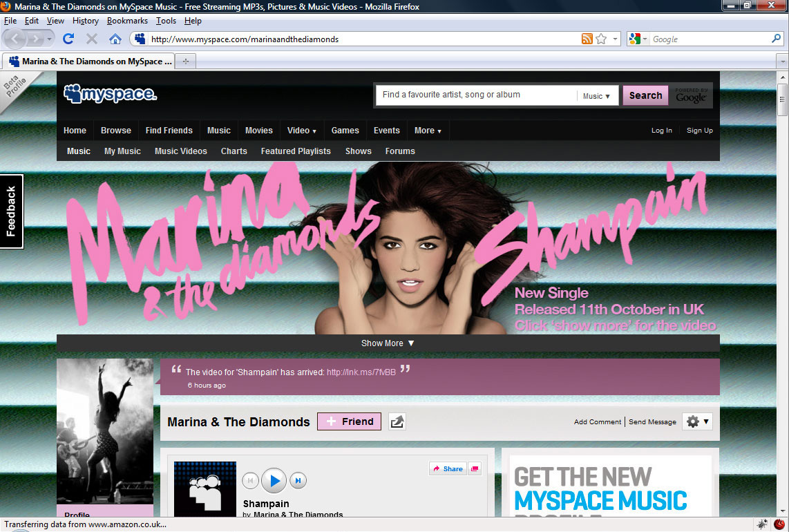This screenshot has height=532, width=789.
Task: Click the black-and-white profile photo
Action: 104,431
